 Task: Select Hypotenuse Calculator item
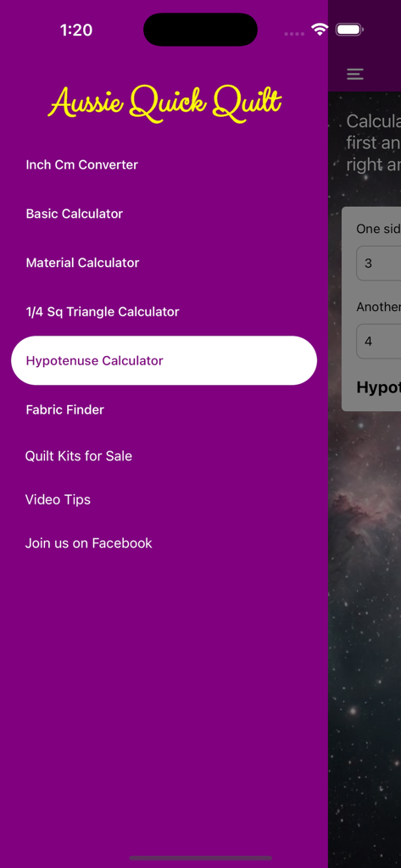tap(164, 360)
